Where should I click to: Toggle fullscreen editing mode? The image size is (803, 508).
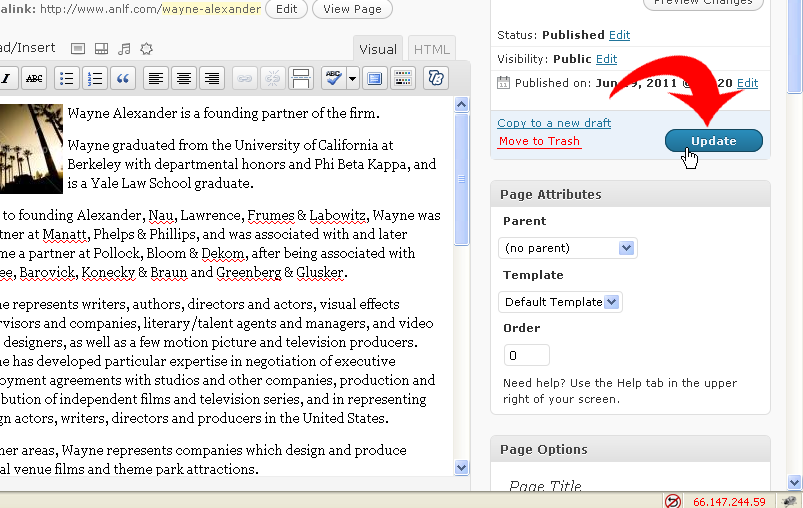375,78
